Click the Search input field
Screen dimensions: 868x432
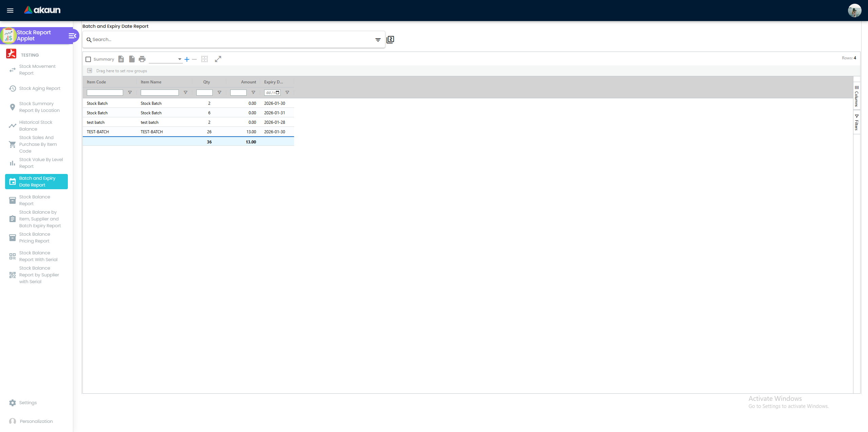tap(231, 40)
